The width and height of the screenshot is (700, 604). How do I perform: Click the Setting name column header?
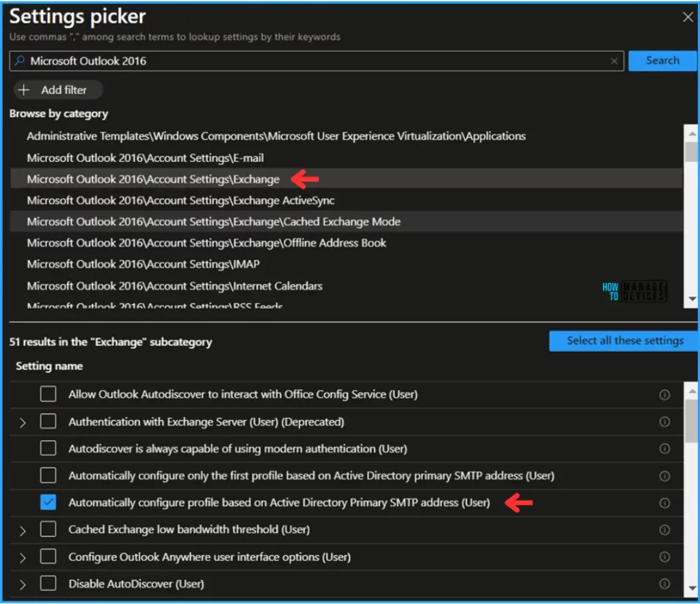49,366
